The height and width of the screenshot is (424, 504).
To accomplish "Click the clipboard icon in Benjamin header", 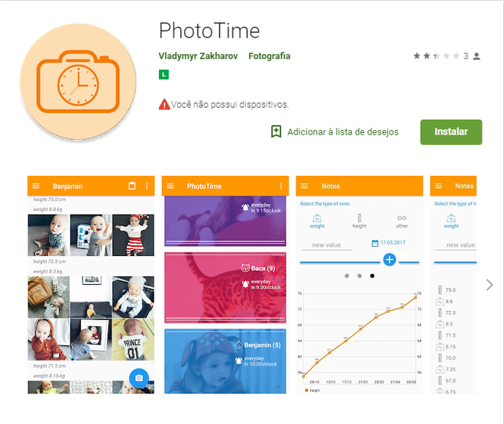I will (132, 186).
